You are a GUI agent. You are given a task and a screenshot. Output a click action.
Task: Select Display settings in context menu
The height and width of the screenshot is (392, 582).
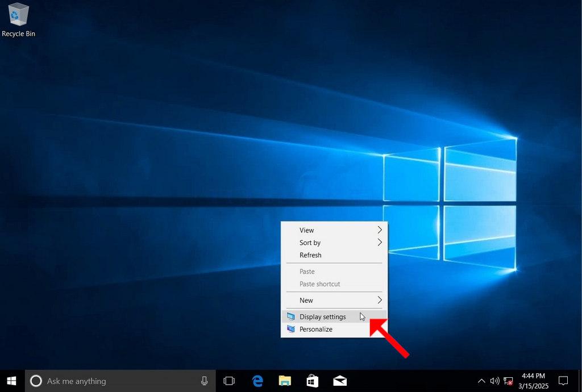[334, 316]
